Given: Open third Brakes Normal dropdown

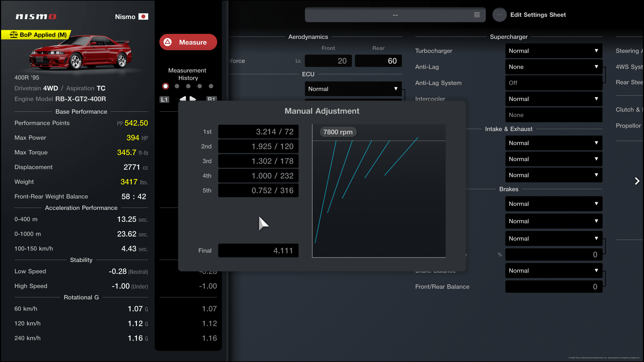Looking at the screenshot, I should (554, 238).
